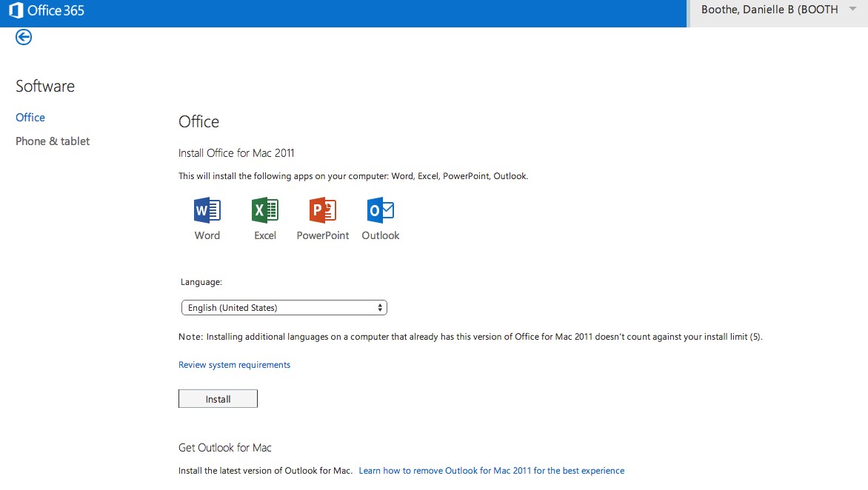Click the Outlook app icon
Image resolution: width=868 pixels, height=490 pixels.
click(x=380, y=210)
